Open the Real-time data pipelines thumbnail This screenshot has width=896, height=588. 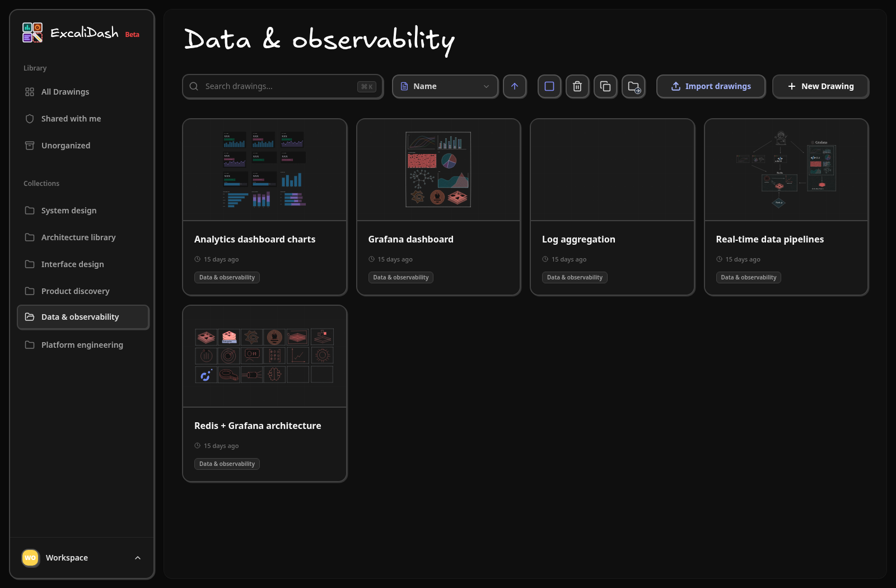pos(786,170)
